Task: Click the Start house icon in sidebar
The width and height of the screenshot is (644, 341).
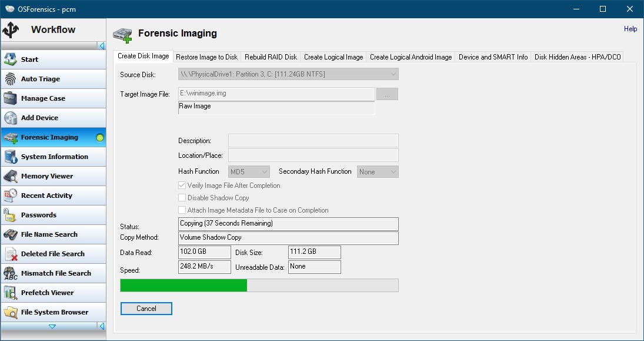Action: click(10, 59)
